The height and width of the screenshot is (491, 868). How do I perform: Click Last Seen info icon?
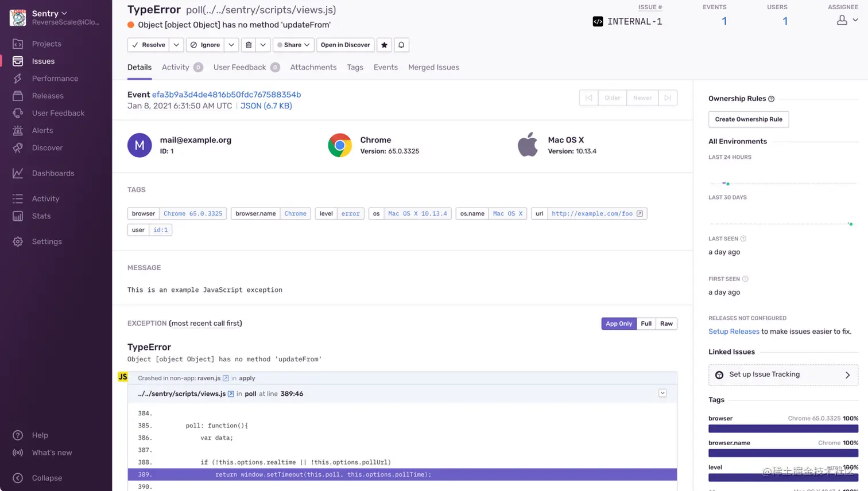(x=743, y=239)
